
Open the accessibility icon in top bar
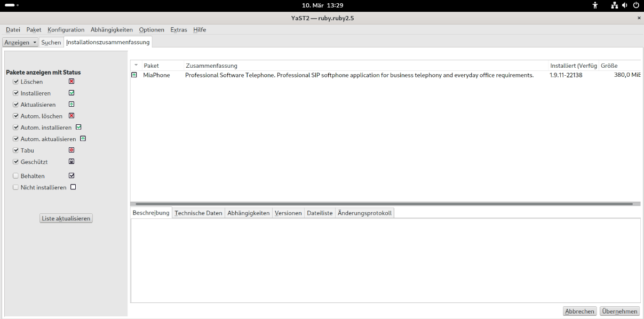[595, 5]
